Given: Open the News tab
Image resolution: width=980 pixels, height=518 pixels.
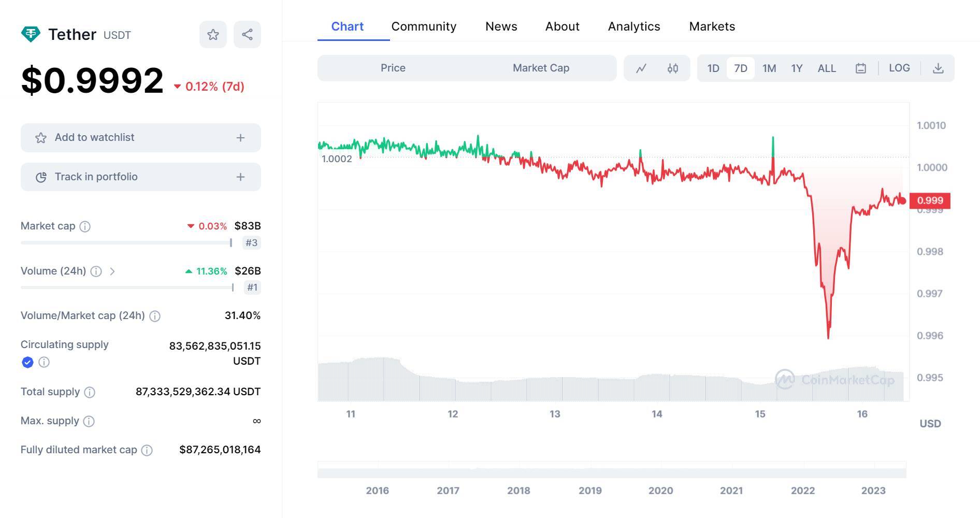Looking at the screenshot, I should (501, 26).
